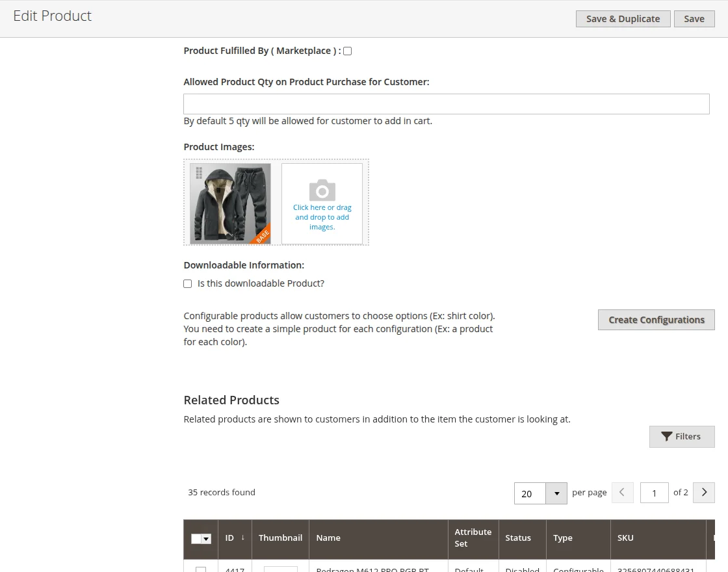Click the page number field showing 1
The height and width of the screenshot is (572, 728).
[654, 493]
